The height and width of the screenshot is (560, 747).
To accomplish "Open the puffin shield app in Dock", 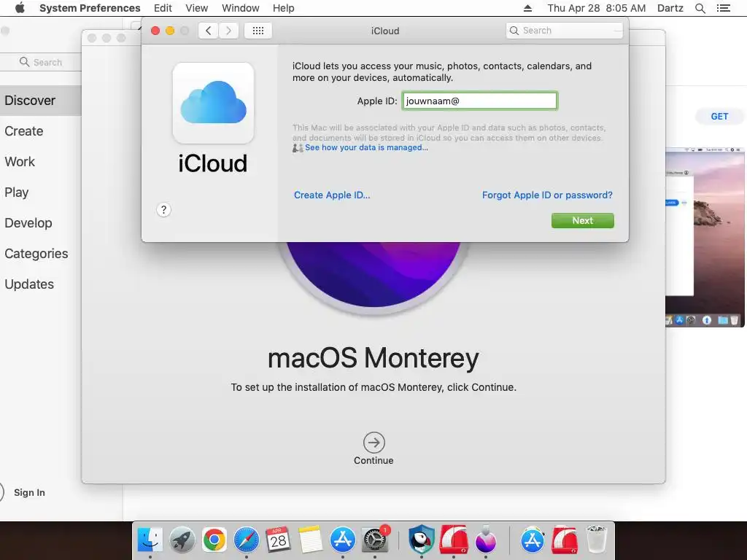I will [x=422, y=540].
